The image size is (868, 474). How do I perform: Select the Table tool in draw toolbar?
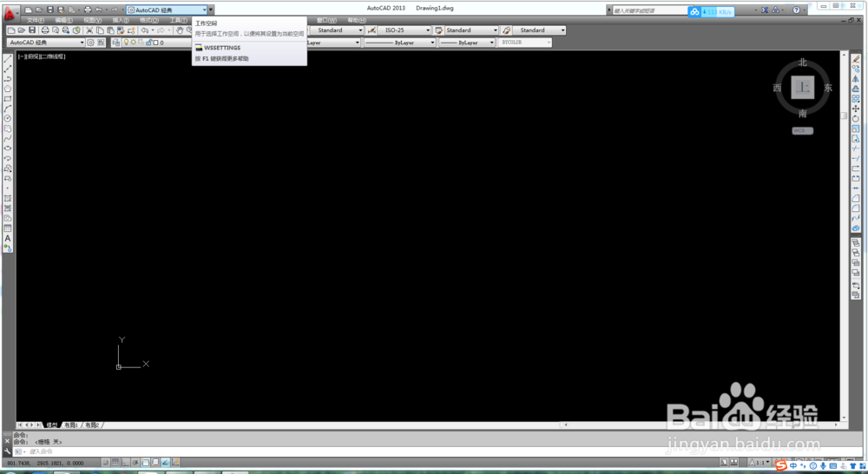[x=8, y=228]
